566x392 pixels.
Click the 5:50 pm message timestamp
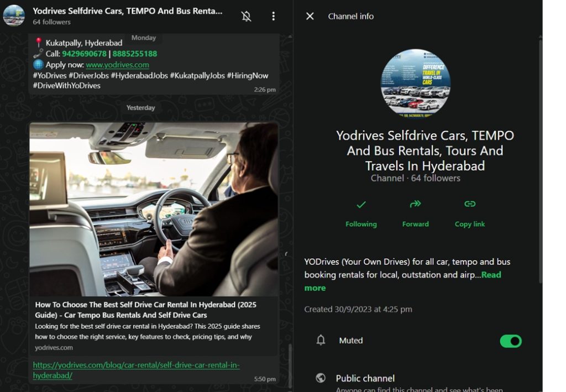265,379
